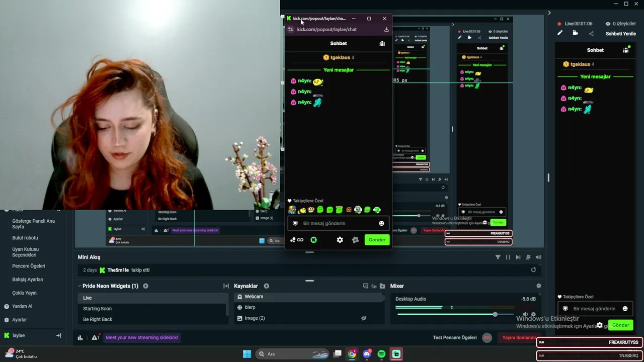Open Yardım AI in sidebar
This screenshot has width=644, height=362.
18,306
